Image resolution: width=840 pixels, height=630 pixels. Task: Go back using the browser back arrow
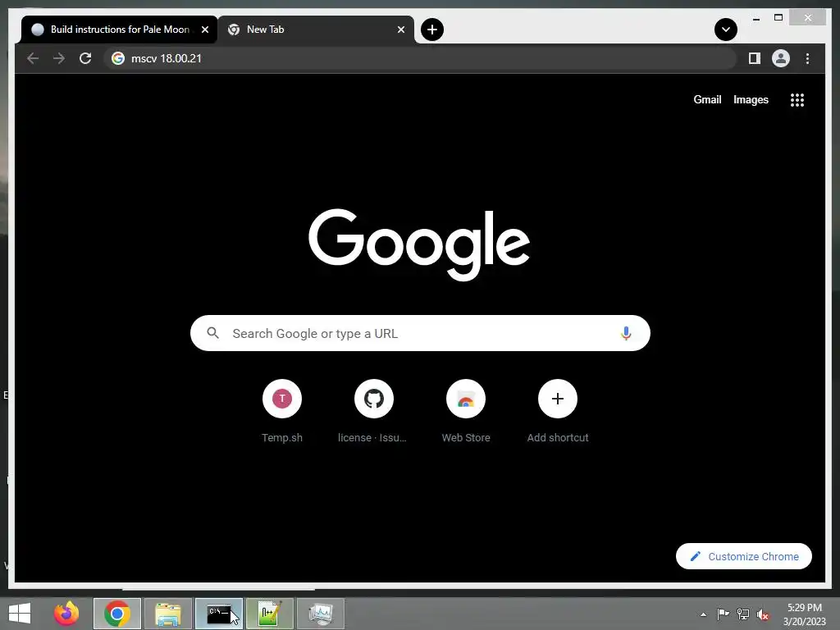click(33, 58)
